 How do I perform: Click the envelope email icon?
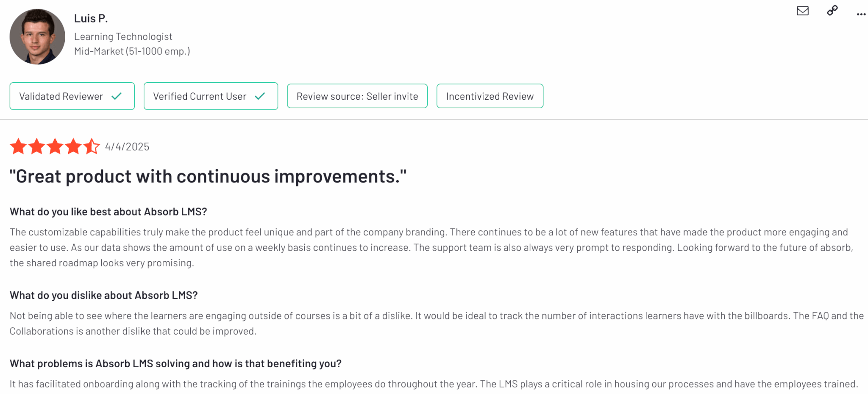(802, 11)
